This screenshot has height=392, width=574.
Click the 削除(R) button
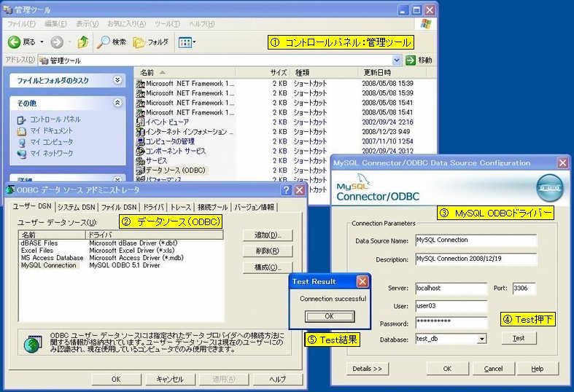pyautogui.click(x=268, y=251)
